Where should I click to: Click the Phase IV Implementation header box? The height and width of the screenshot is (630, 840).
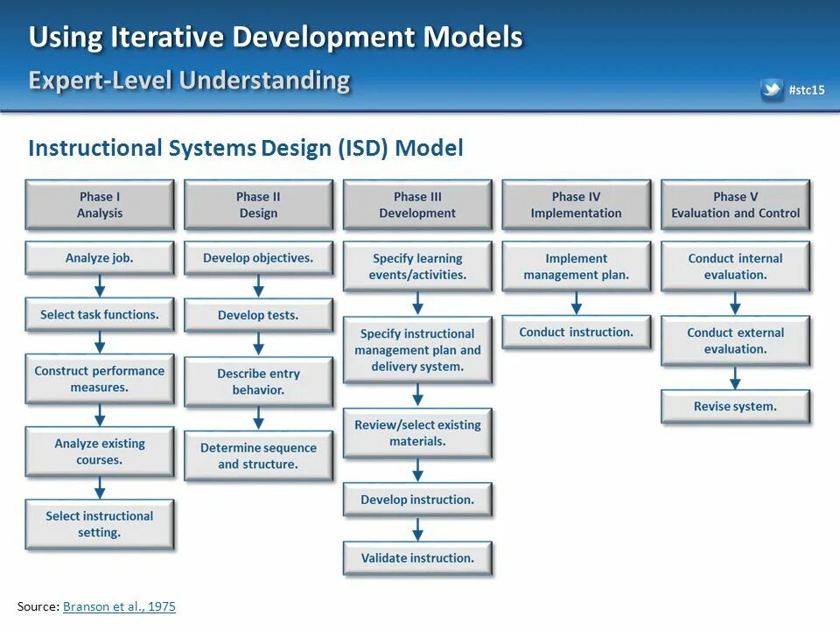(577, 205)
